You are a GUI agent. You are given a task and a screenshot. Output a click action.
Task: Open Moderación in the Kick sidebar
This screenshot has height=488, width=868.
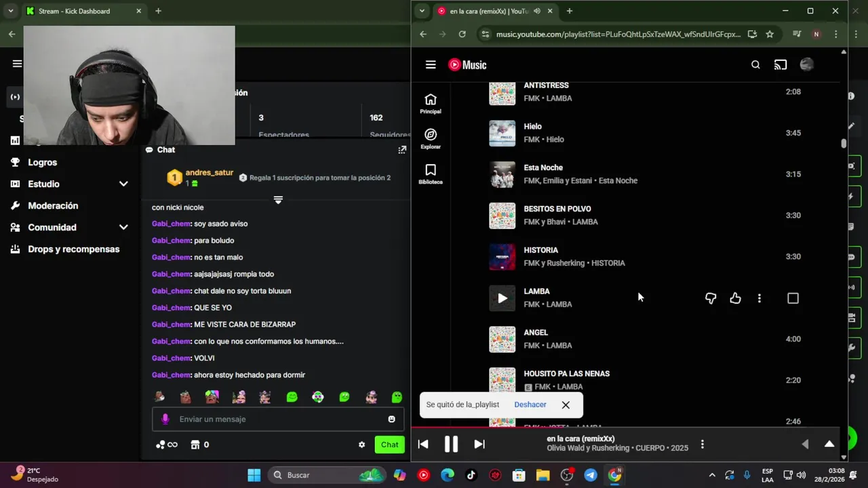(53, 206)
